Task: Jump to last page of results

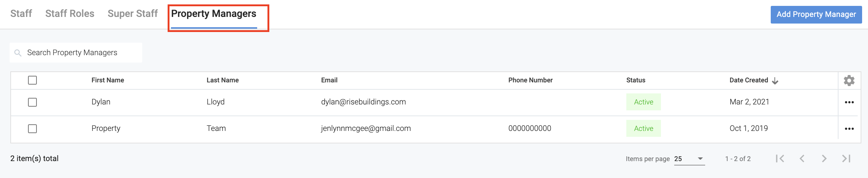Action: click(x=846, y=159)
